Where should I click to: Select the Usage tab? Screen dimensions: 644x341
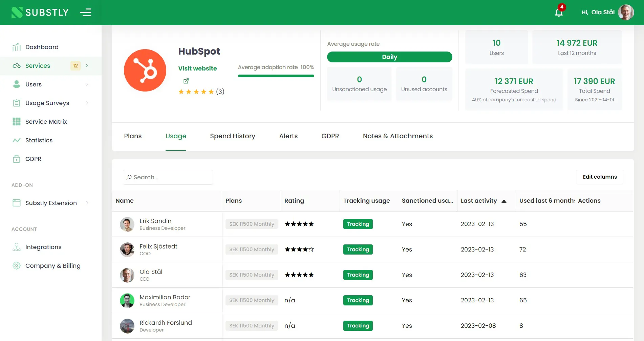176,136
